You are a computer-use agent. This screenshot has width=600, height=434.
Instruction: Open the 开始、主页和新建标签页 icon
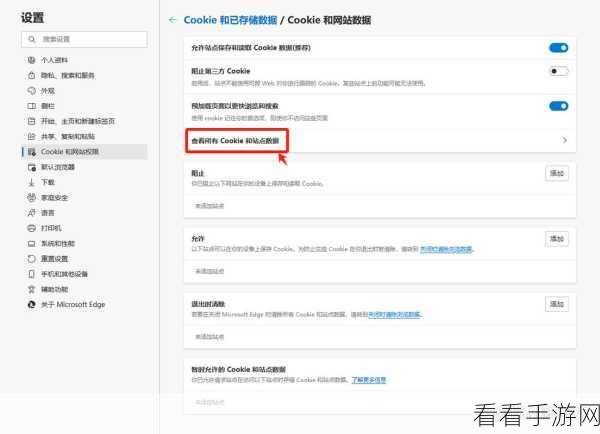pyautogui.click(x=32, y=121)
